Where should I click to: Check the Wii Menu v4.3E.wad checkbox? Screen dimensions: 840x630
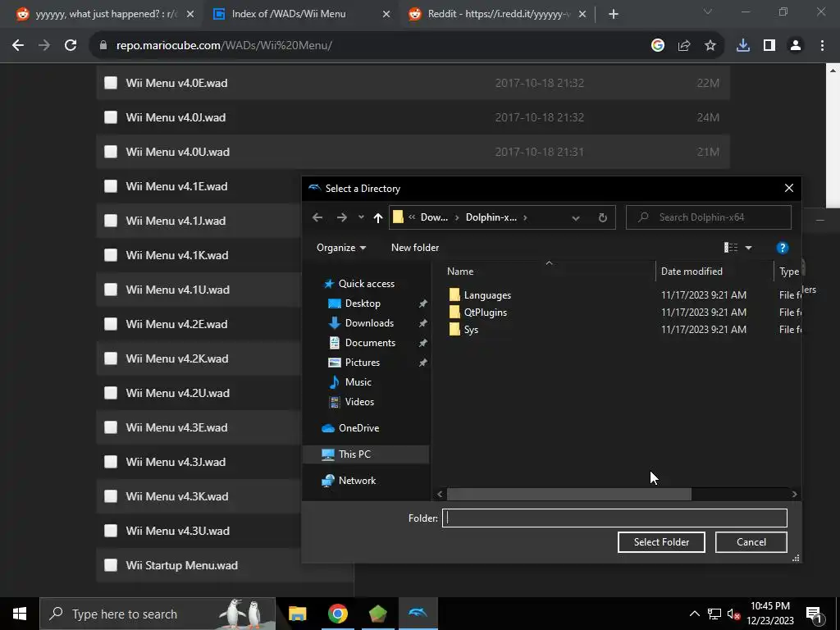[111, 427]
